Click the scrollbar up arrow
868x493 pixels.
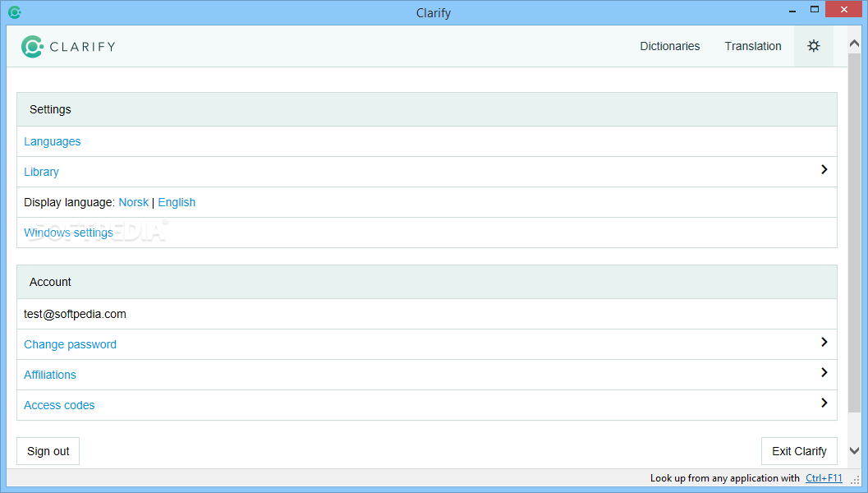[854, 44]
